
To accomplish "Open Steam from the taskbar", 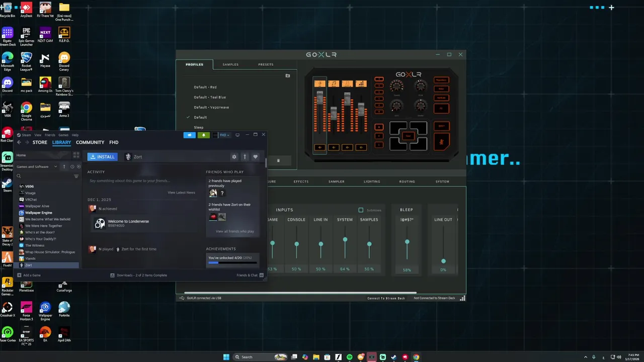I will point(394,357).
